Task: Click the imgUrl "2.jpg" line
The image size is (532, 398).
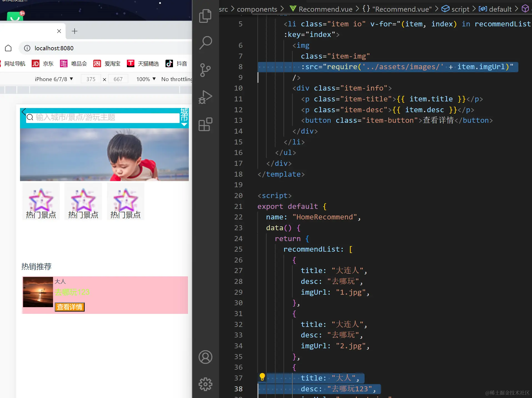Action: pos(335,346)
